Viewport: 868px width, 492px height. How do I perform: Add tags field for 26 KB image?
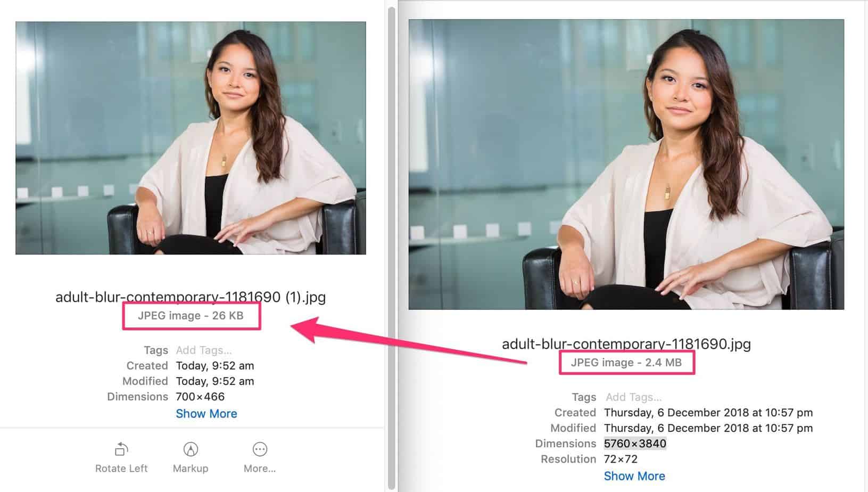pos(204,350)
